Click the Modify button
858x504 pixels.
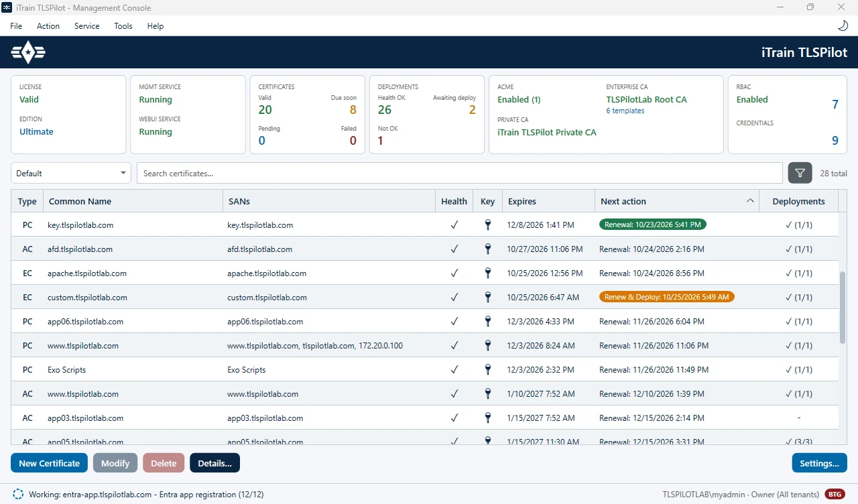(x=115, y=463)
